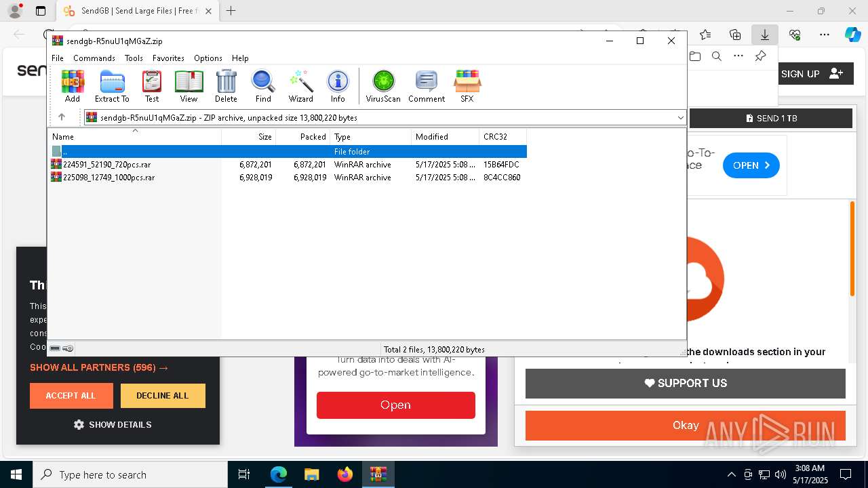The image size is (868, 488).
Task: Click the SIGN UP button
Action: coord(812,74)
